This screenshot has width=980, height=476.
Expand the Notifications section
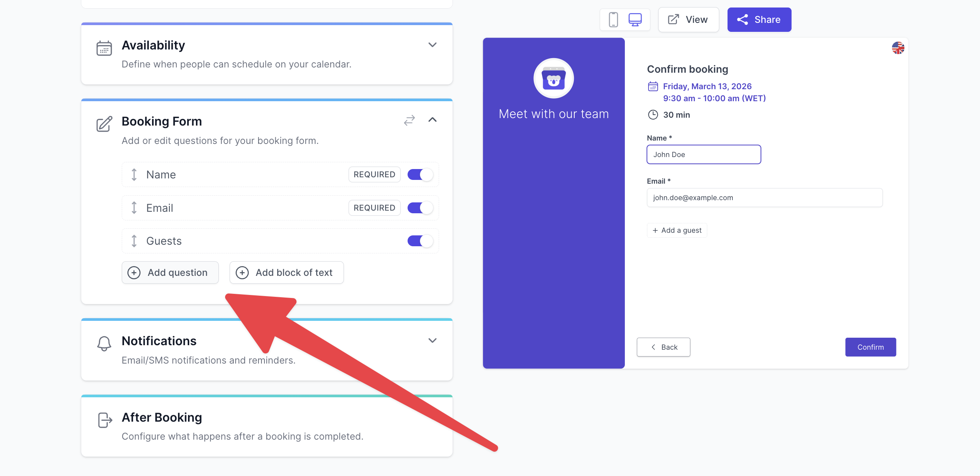(432, 341)
